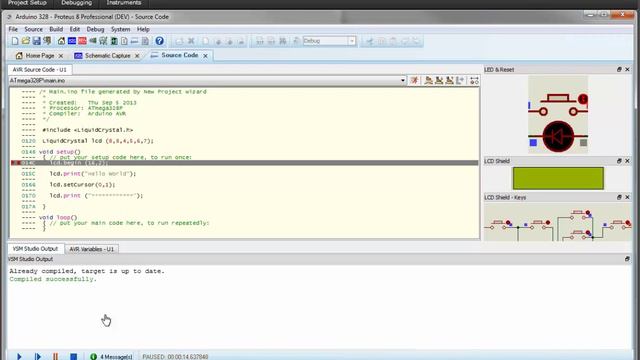Screen dimensions: 640x360
Task: Switch to the AVR Variables - U1 tab
Action: click(x=91, y=249)
